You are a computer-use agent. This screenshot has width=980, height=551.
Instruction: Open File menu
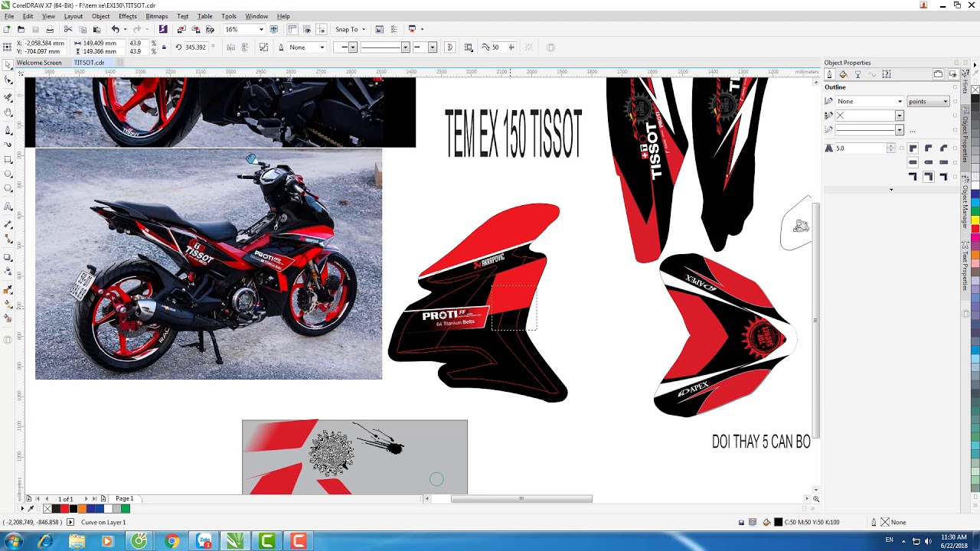tap(9, 16)
